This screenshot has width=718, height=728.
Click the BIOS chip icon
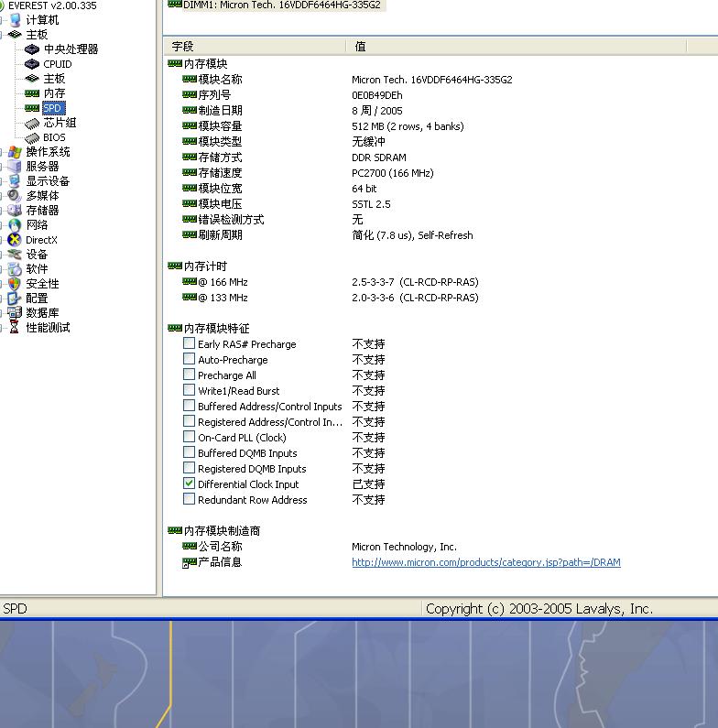[x=31, y=138]
